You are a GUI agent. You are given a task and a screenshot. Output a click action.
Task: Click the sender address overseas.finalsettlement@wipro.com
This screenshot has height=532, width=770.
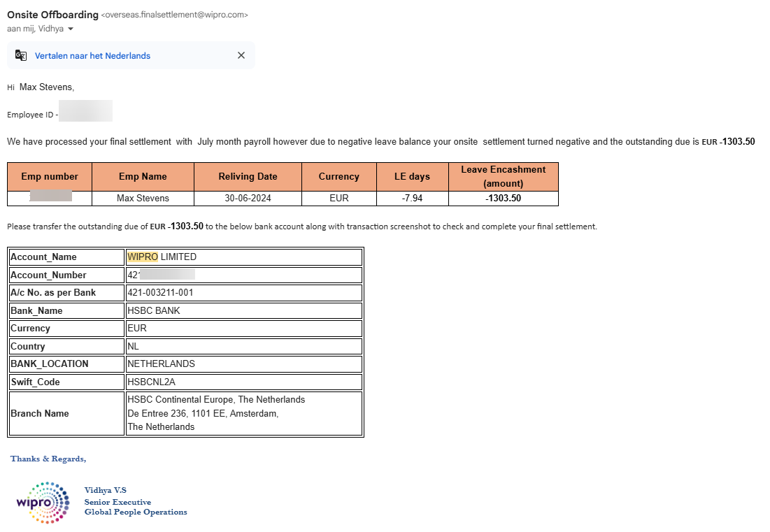(x=175, y=15)
